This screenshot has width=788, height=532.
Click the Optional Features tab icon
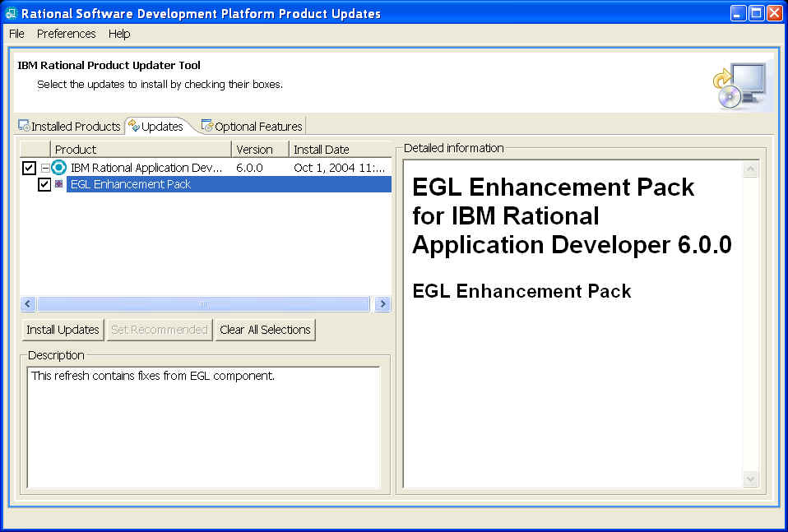pyautogui.click(x=207, y=126)
